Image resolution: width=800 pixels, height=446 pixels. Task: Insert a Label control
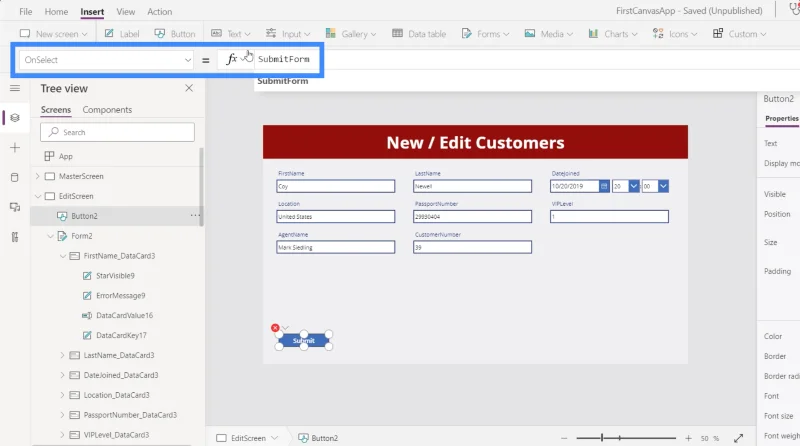[122, 34]
